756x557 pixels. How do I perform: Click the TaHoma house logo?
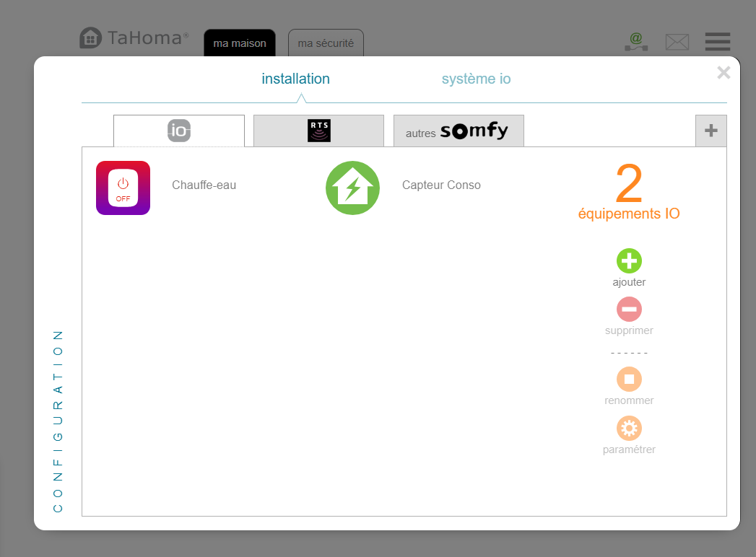point(90,38)
